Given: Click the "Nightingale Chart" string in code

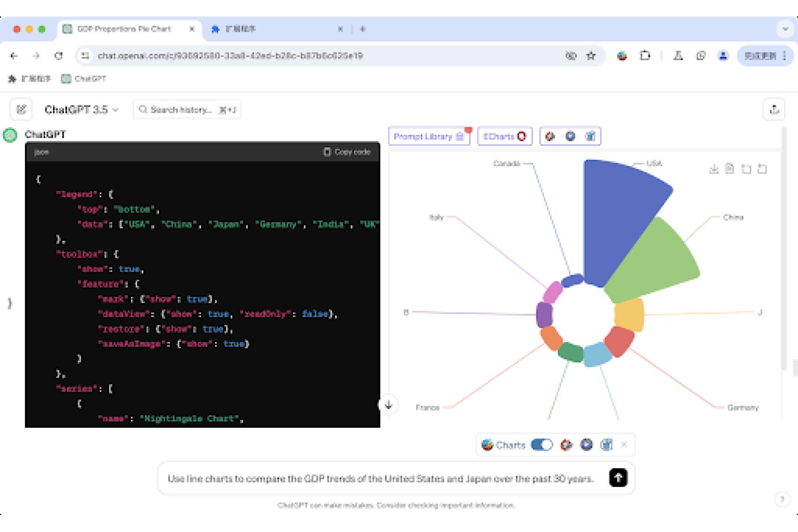Looking at the screenshot, I should point(189,419).
